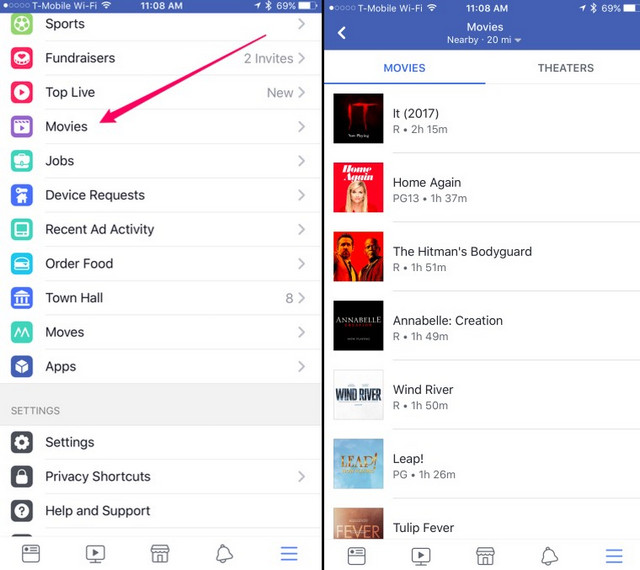Select the Annabelle: Creation title

(x=448, y=321)
